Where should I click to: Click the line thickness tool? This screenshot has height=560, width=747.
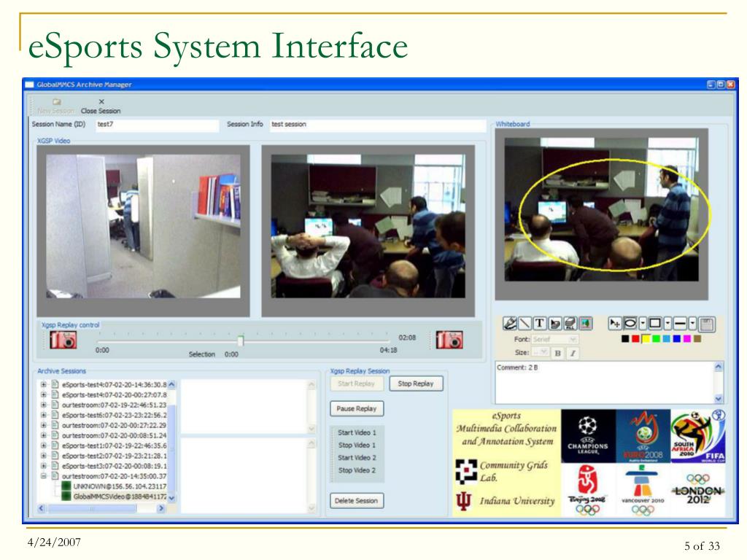681,324
